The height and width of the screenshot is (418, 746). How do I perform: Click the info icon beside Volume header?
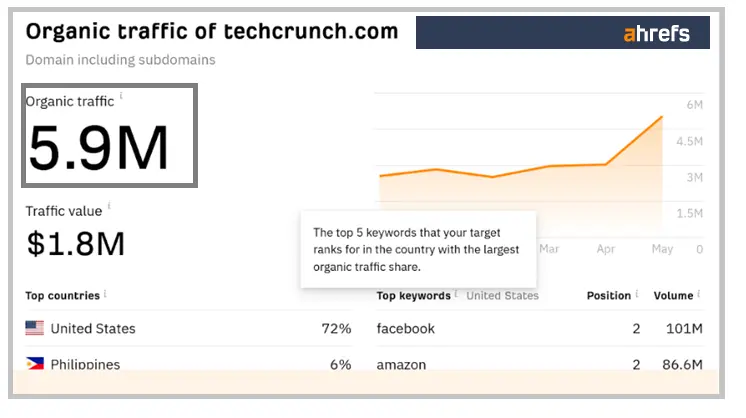[698, 294]
